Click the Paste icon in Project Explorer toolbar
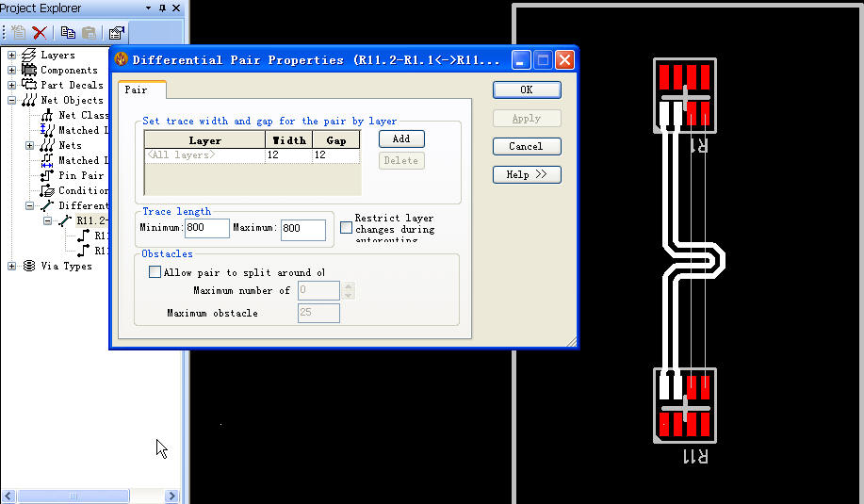The image size is (864, 504). coord(89,32)
